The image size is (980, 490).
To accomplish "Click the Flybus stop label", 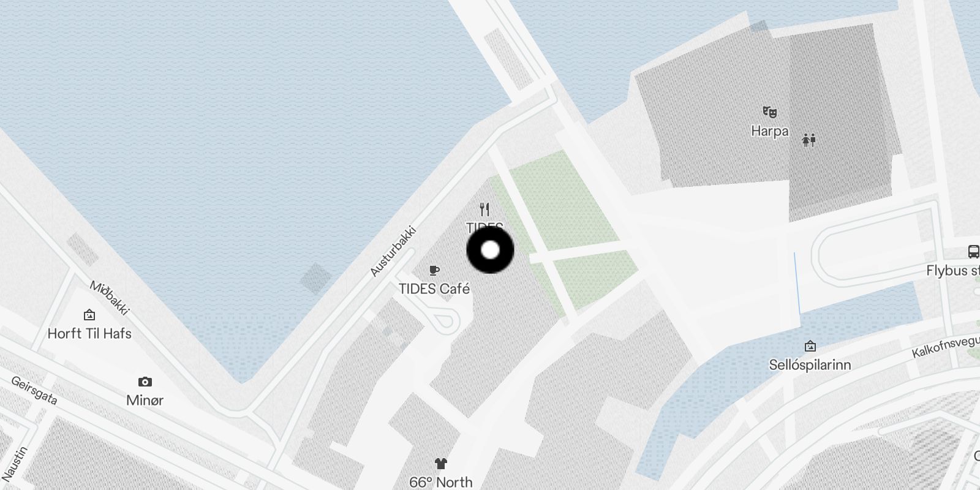I will point(953,270).
